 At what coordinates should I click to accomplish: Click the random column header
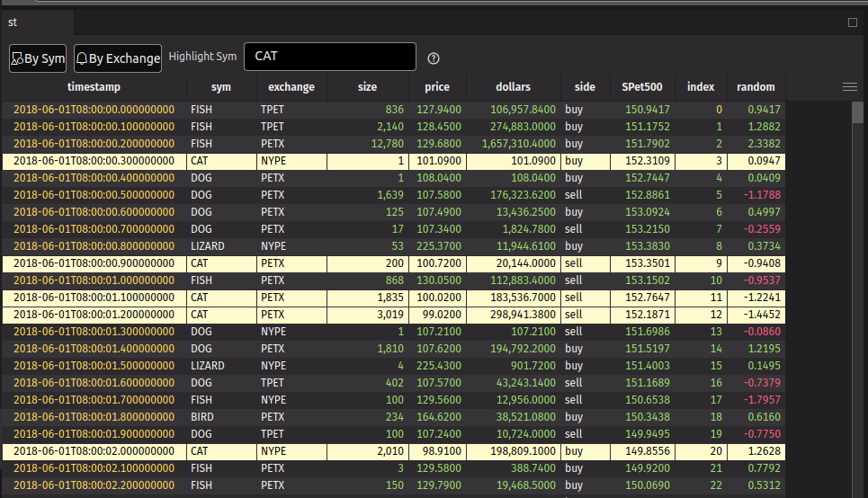point(756,87)
